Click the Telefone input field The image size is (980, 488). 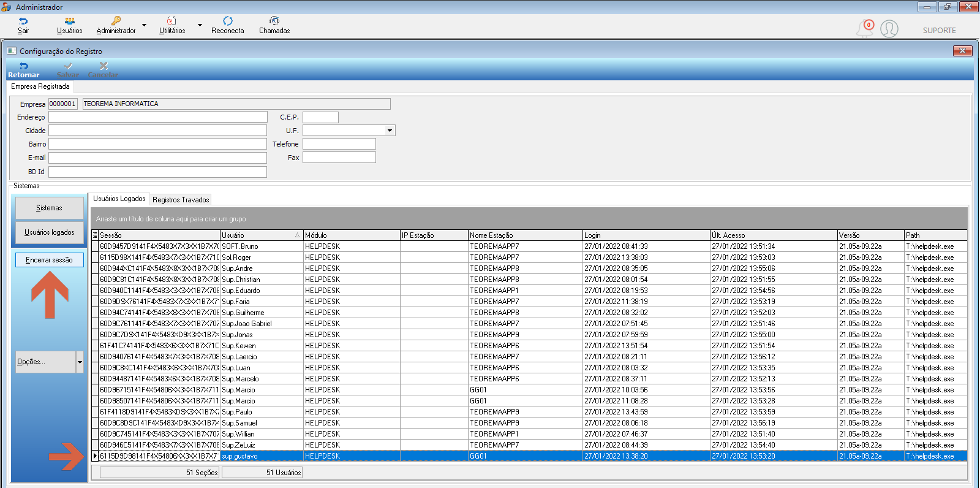pyautogui.click(x=339, y=144)
